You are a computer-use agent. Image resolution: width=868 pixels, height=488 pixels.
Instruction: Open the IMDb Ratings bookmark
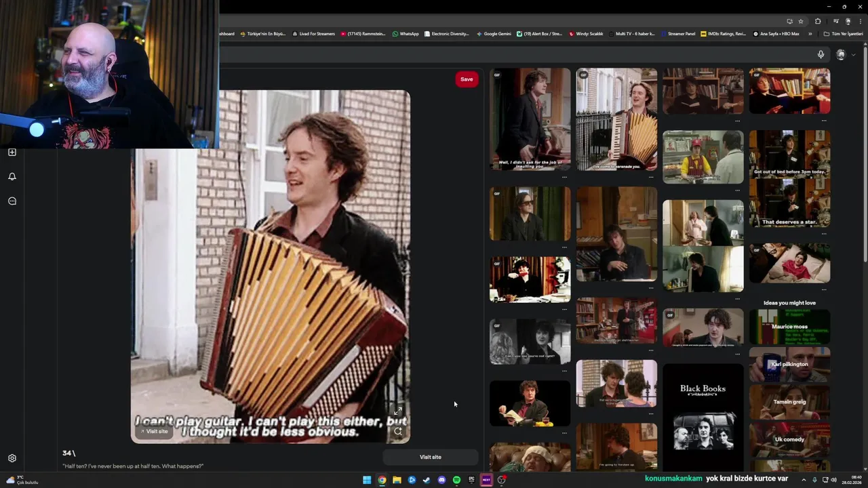click(x=724, y=33)
